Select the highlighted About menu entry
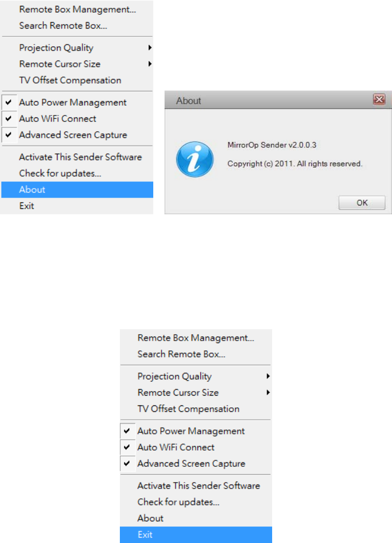This screenshot has width=392, height=543. (x=32, y=190)
